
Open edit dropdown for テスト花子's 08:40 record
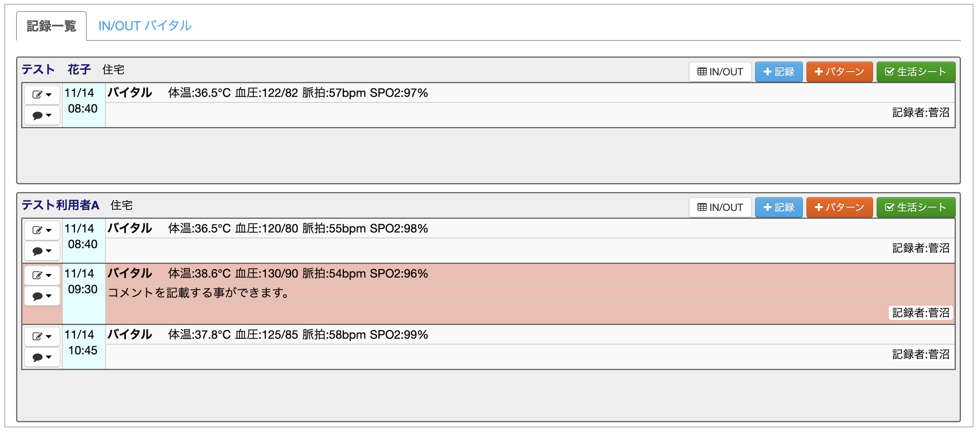(x=42, y=94)
